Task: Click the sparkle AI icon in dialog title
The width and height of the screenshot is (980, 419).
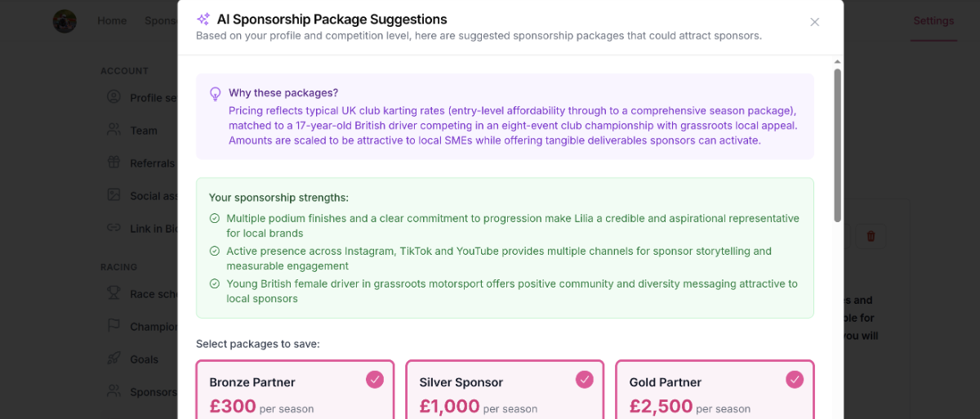Action: point(203,19)
